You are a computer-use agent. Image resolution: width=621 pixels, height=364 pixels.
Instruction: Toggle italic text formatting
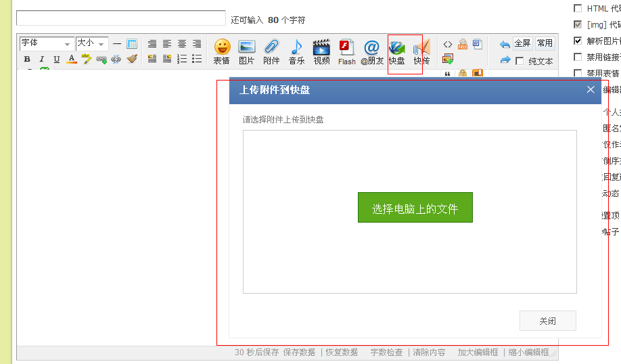41,59
